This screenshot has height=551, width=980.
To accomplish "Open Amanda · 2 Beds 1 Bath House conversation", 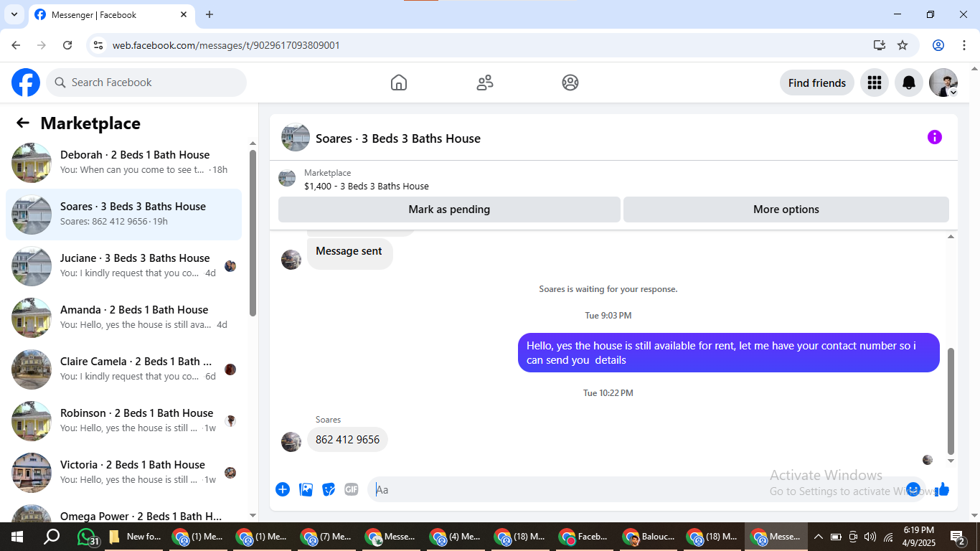I will point(123,318).
